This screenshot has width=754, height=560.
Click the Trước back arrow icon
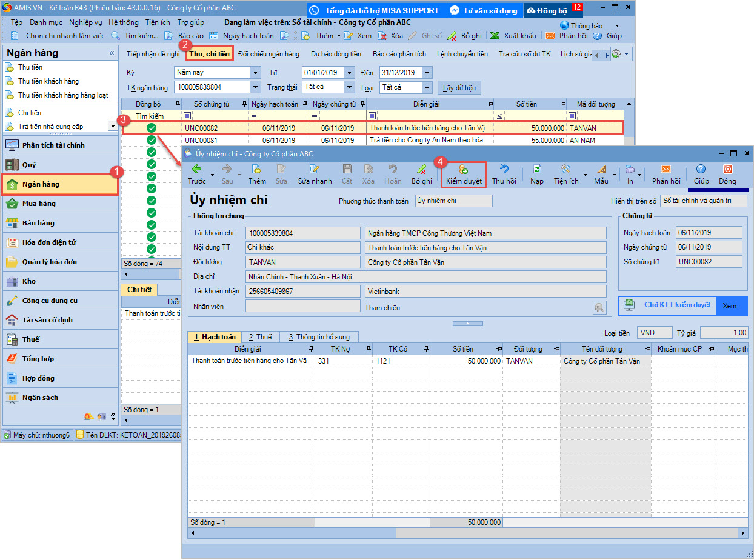[x=196, y=170]
